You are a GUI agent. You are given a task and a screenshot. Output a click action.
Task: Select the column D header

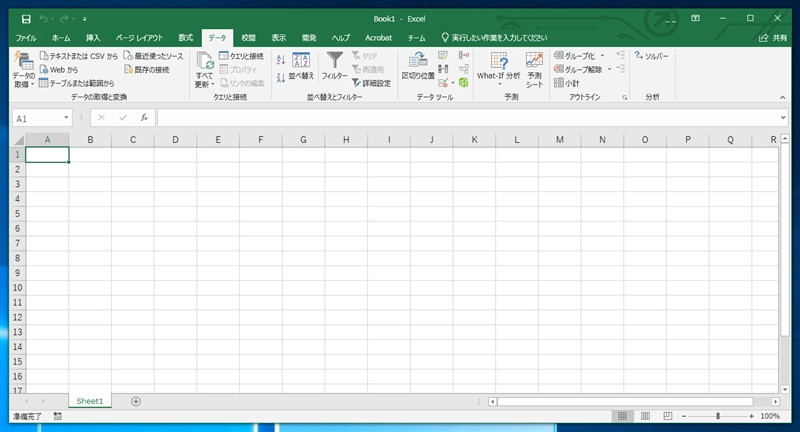click(x=175, y=140)
